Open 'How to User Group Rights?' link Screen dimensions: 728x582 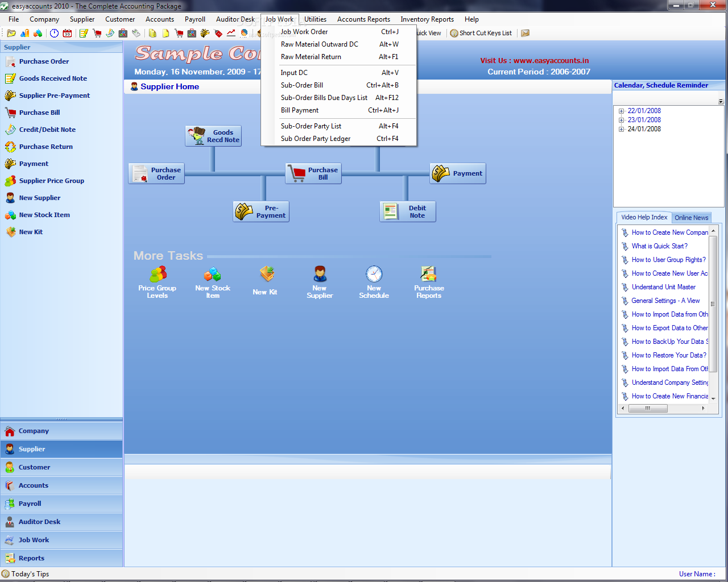(668, 260)
